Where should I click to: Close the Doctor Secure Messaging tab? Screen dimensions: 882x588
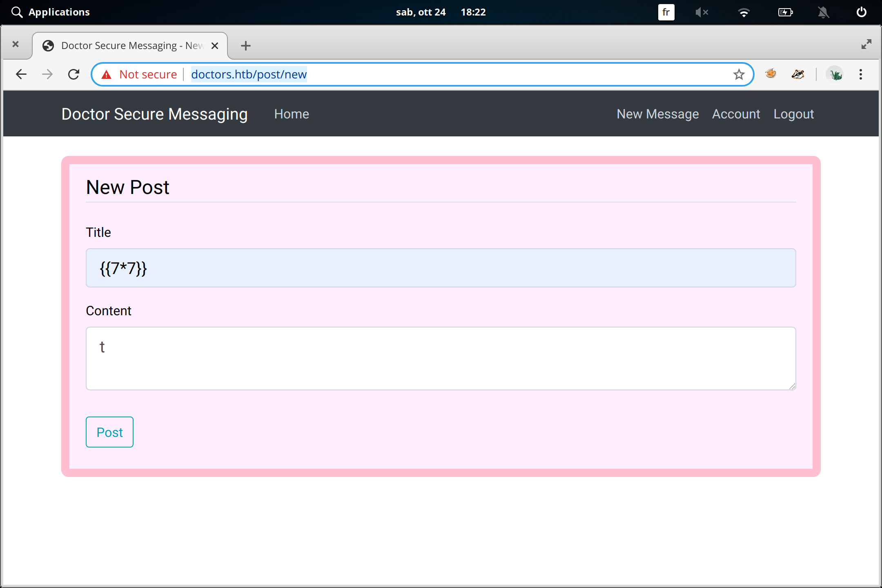[215, 46]
